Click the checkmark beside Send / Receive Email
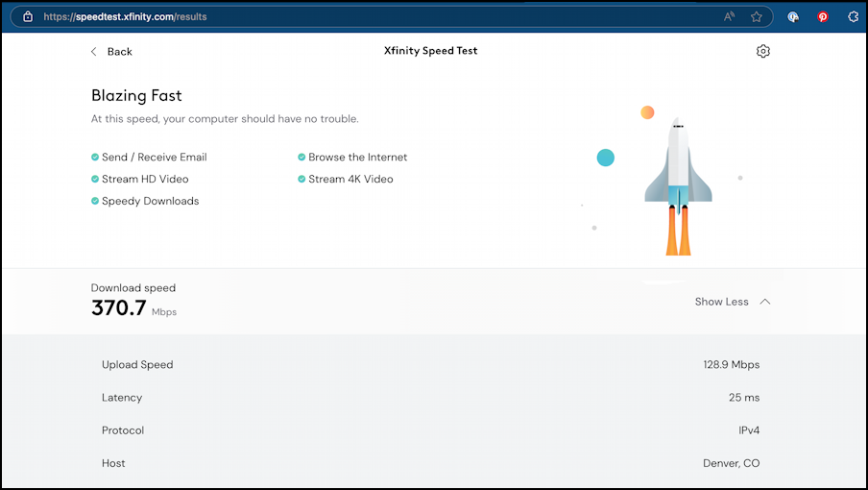The height and width of the screenshot is (490, 868). [x=95, y=158]
